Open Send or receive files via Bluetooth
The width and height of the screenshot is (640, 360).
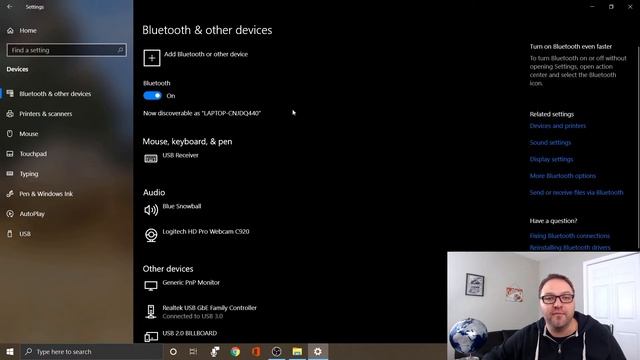pos(576,193)
